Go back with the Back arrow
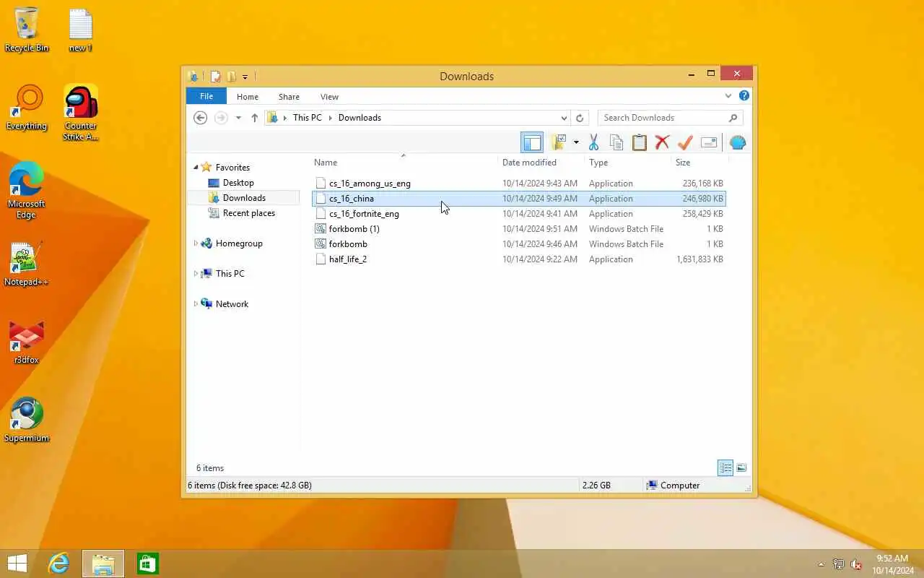Image resolution: width=924 pixels, height=578 pixels. click(201, 118)
